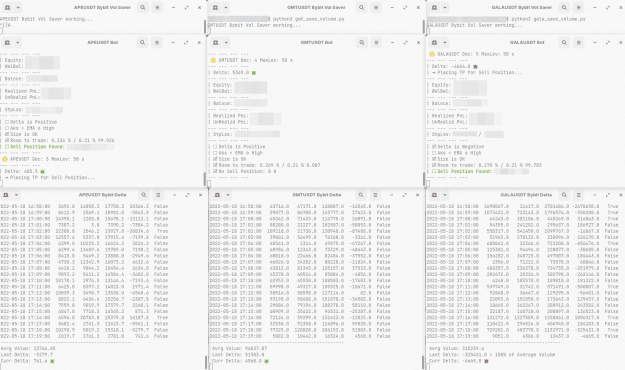
Task: Click 'No Sell Position: 0 $' in GMTUSDT Bot
Action: coord(245,171)
